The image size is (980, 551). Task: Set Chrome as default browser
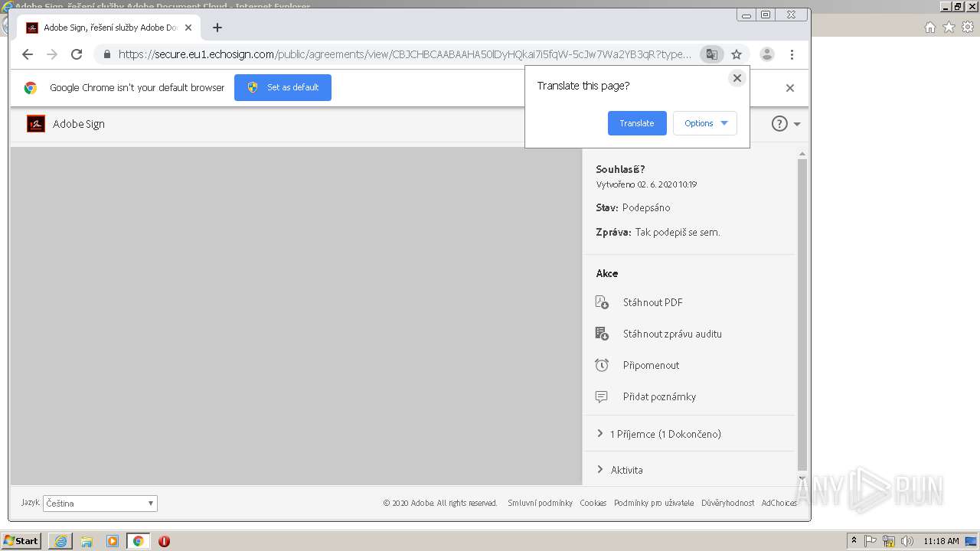[x=283, y=87]
